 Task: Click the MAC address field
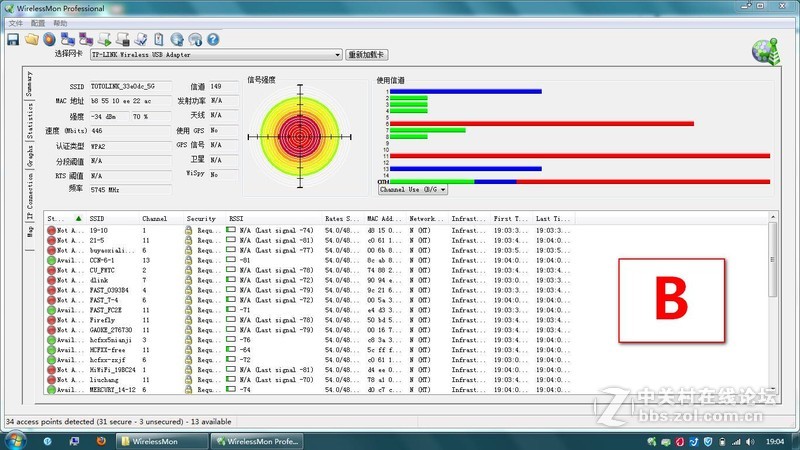(x=131, y=101)
